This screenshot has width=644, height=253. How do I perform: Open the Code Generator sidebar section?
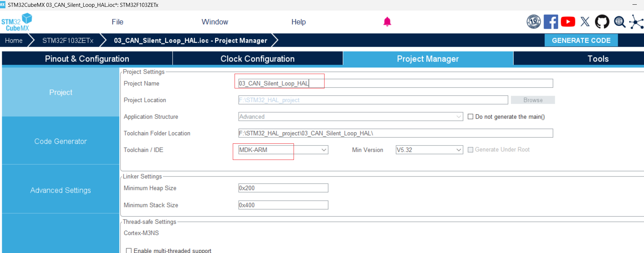[x=60, y=141]
